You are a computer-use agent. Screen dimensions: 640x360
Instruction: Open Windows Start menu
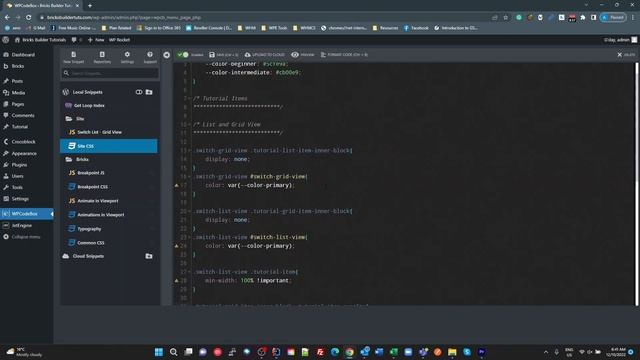point(159,352)
